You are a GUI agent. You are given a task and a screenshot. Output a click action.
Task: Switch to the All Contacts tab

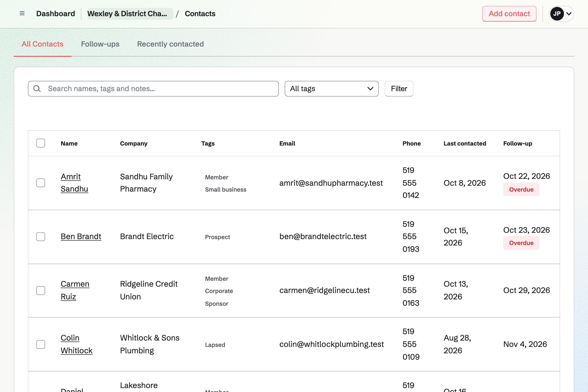coord(42,44)
